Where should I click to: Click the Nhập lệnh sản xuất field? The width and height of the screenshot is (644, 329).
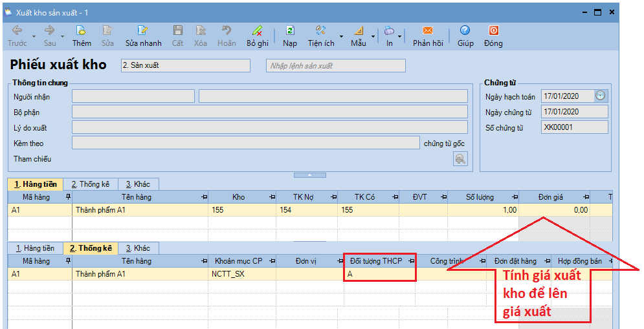[x=335, y=65]
